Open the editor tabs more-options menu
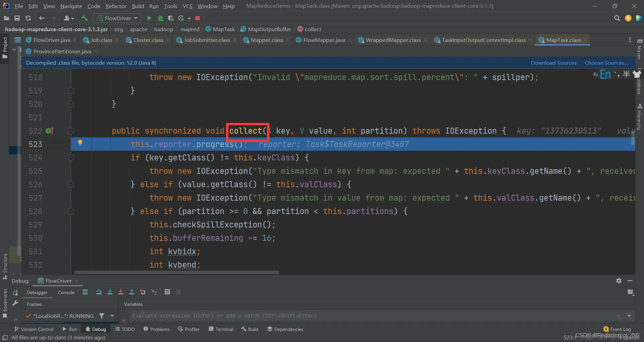 click(630, 40)
